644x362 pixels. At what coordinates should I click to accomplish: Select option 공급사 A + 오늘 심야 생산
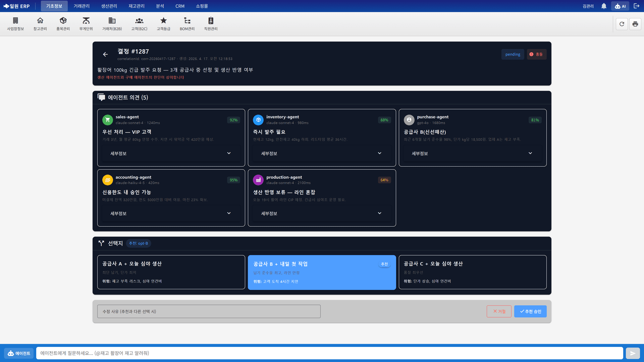point(171,272)
